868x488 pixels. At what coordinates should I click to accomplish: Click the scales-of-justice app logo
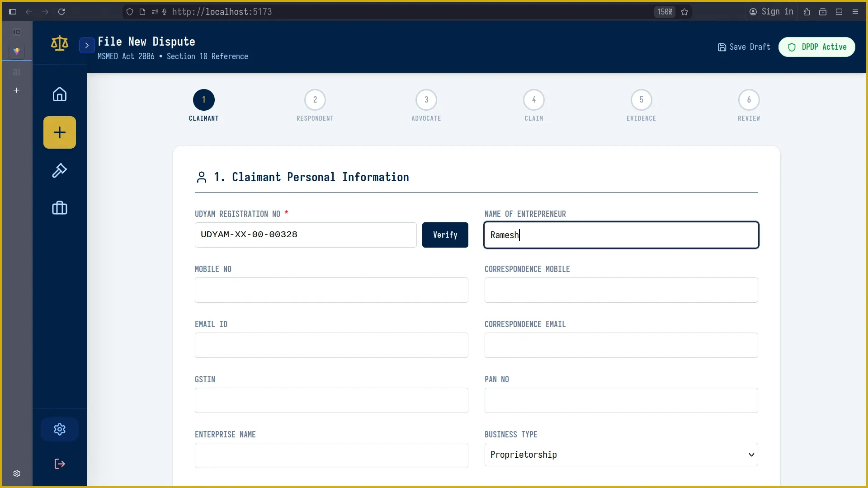point(59,43)
